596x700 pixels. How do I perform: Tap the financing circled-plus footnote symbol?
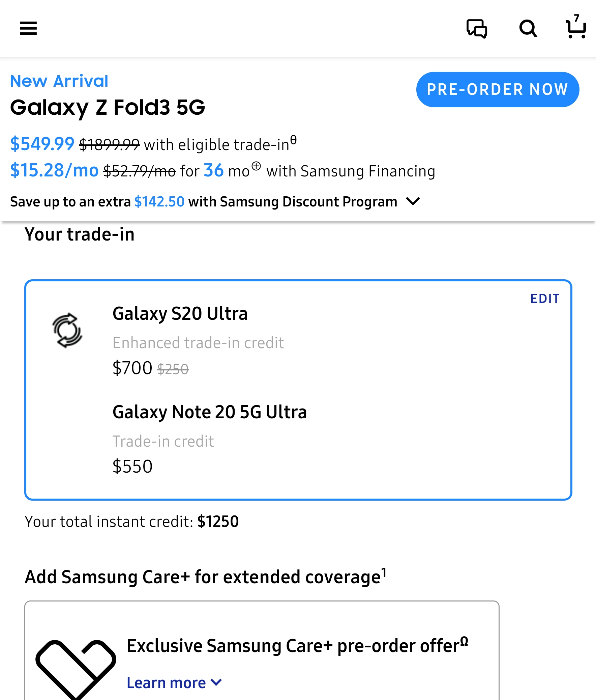coord(256,166)
